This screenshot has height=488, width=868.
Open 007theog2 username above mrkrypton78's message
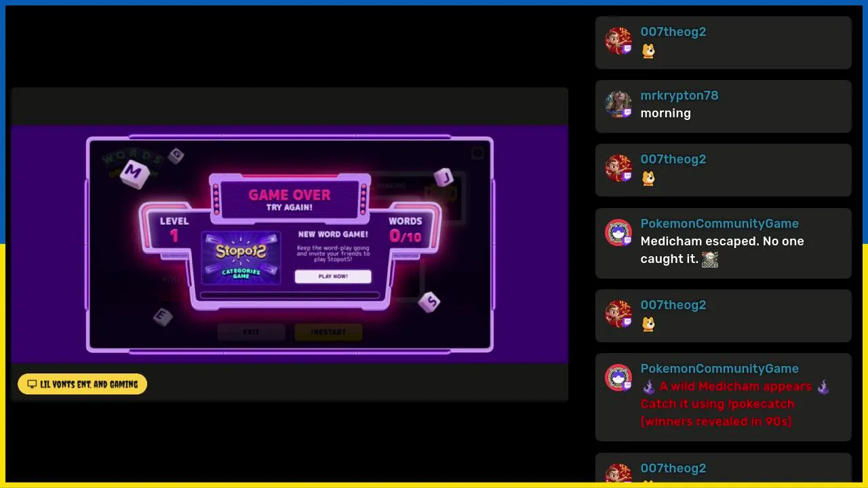(673, 32)
